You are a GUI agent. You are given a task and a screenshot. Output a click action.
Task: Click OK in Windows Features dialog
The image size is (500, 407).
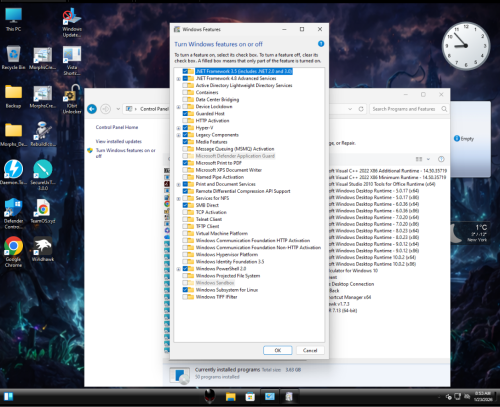tap(278, 350)
